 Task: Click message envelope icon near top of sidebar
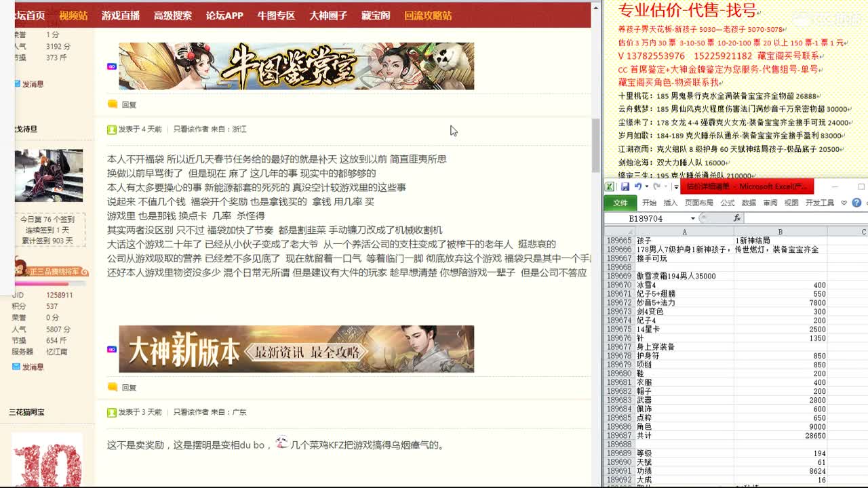(x=17, y=84)
